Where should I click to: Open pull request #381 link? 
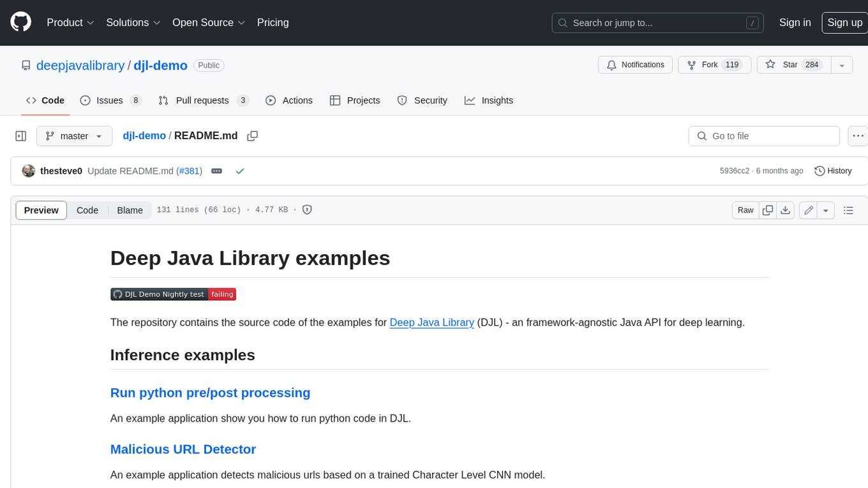click(190, 171)
